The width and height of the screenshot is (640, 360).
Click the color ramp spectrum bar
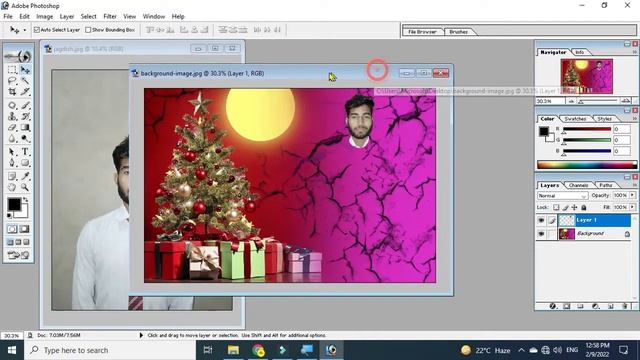coord(587,165)
